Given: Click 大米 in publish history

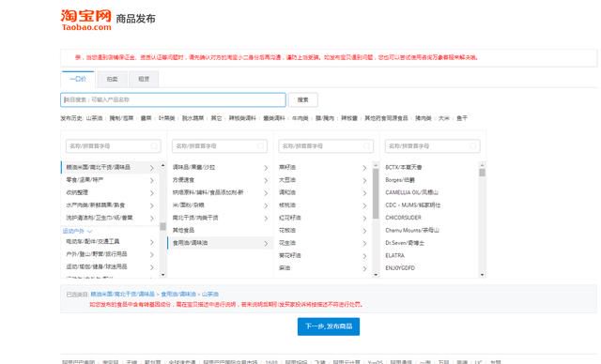Looking at the screenshot, I should click(443, 118).
